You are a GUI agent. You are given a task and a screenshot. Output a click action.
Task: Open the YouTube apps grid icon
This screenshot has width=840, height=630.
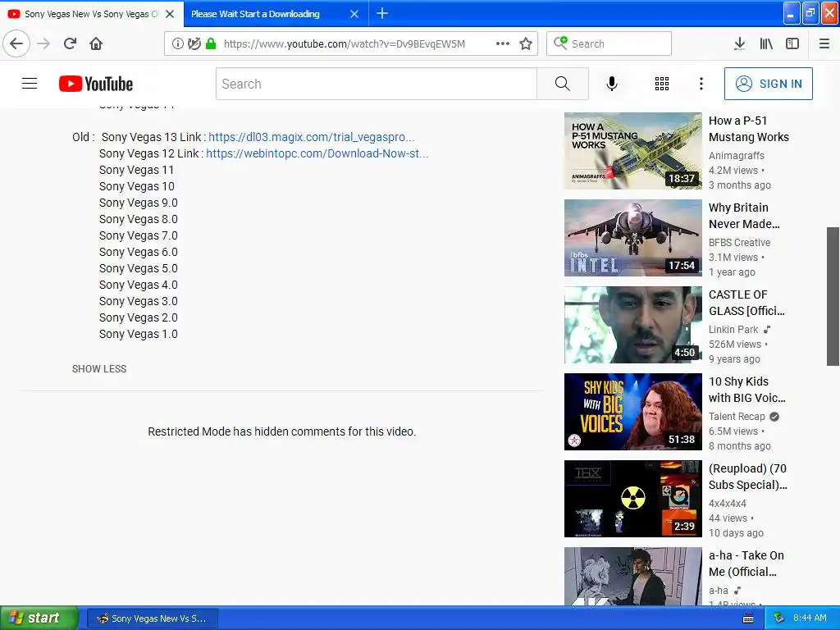point(662,84)
